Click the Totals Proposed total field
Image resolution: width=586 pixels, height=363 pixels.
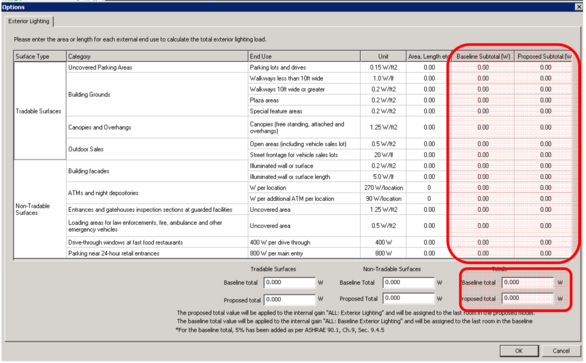pyautogui.click(x=527, y=298)
